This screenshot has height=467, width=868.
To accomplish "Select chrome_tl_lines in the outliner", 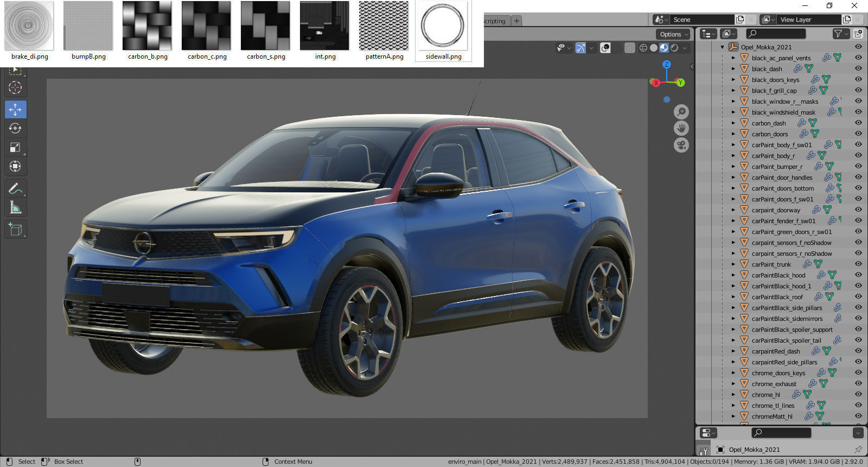I will (x=773, y=406).
